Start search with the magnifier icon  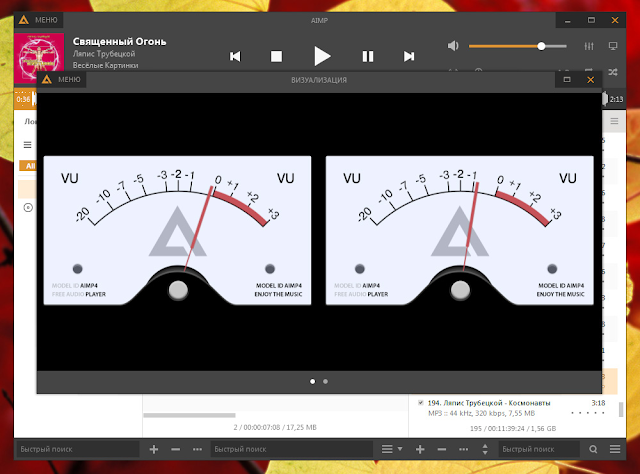[593, 449]
